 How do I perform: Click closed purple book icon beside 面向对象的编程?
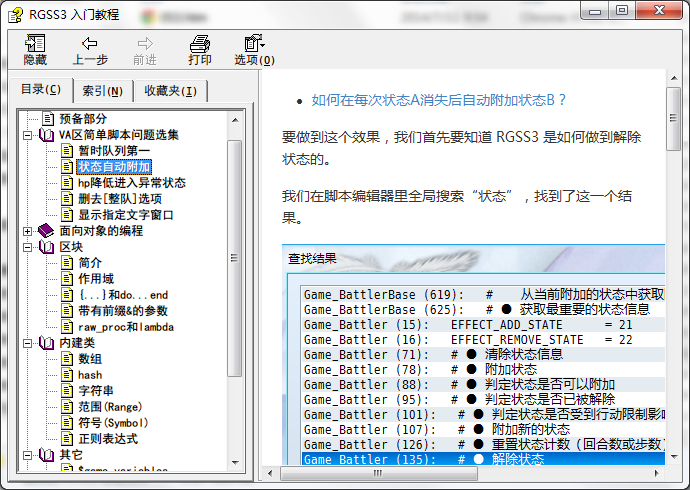[x=46, y=230]
